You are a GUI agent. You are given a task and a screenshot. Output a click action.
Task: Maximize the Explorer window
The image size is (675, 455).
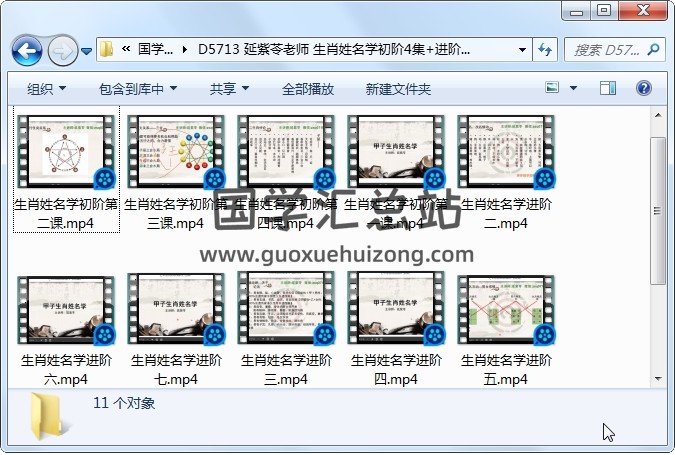click(604, 11)
